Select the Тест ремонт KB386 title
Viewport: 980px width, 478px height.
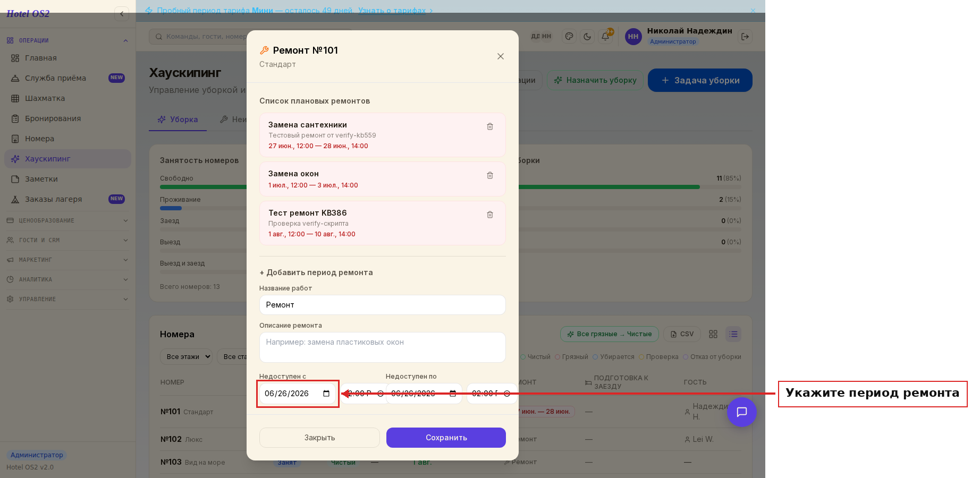click(x=307, y=213)
